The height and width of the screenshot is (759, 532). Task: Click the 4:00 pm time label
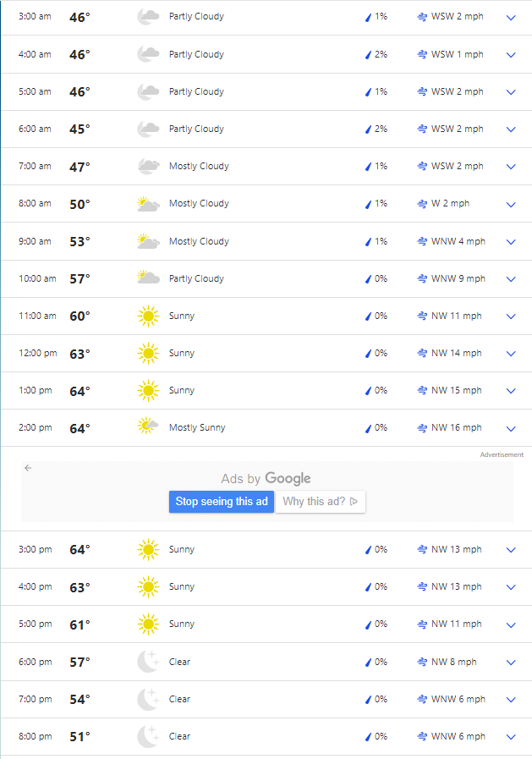coord(36,586)
